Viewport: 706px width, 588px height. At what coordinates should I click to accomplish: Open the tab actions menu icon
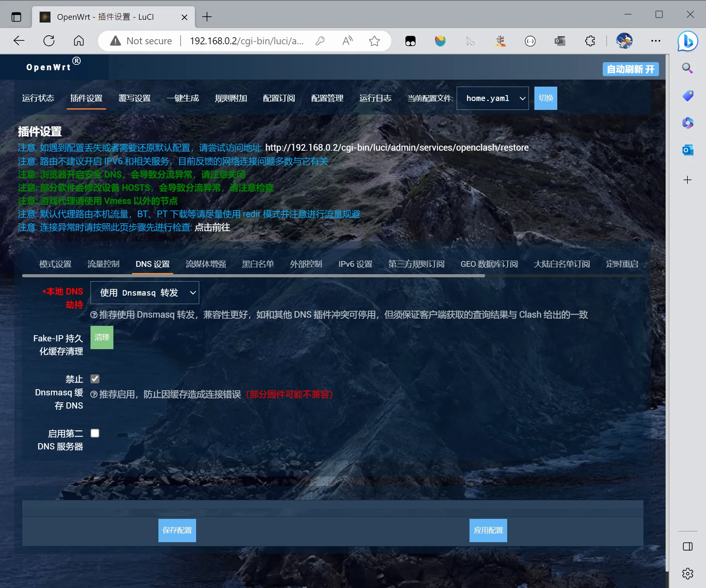point(16,17)
